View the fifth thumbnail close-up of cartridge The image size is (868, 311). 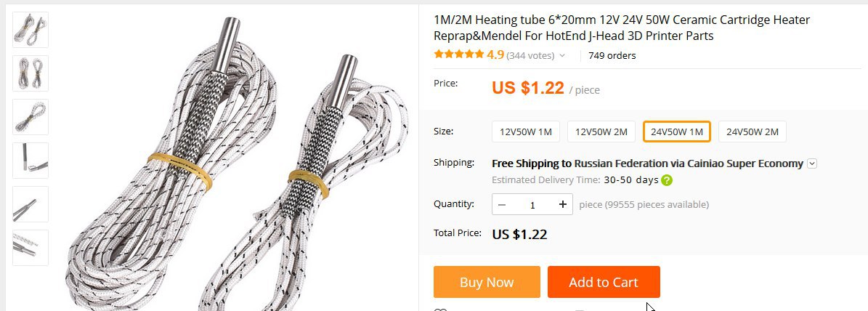31,204
